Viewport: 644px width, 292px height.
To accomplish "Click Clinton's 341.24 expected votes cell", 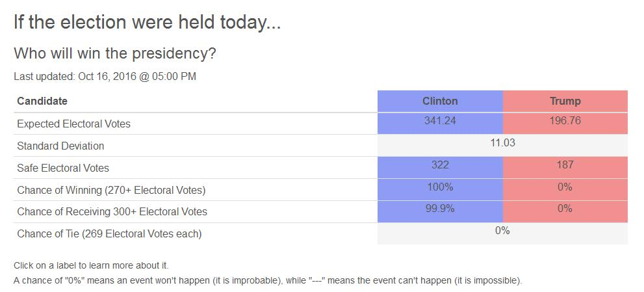I will 440,121.
